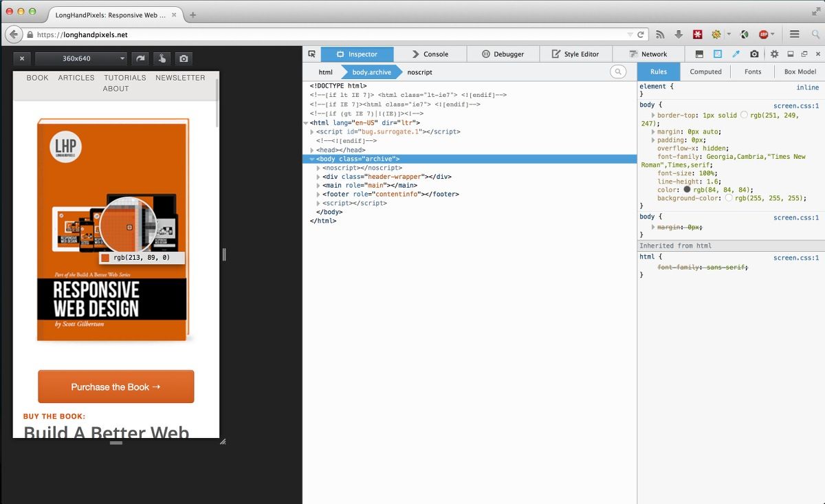Open the 360x640 viewport size dropdown

point(82,59)
